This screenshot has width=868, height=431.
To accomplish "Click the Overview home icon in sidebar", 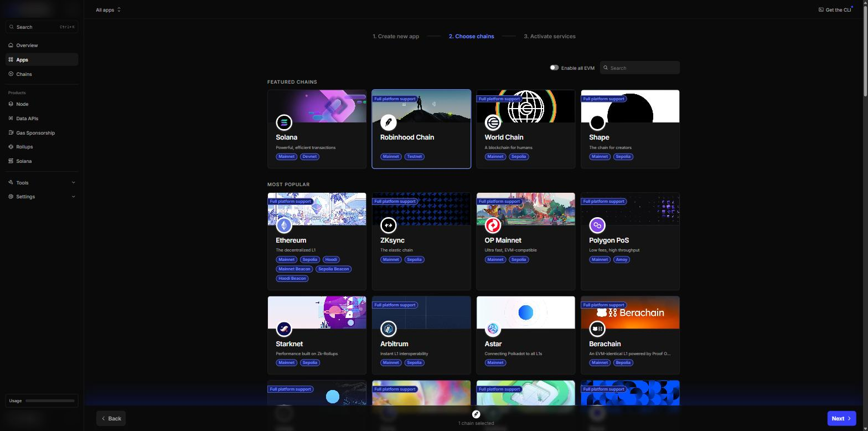I will (11, 45).
